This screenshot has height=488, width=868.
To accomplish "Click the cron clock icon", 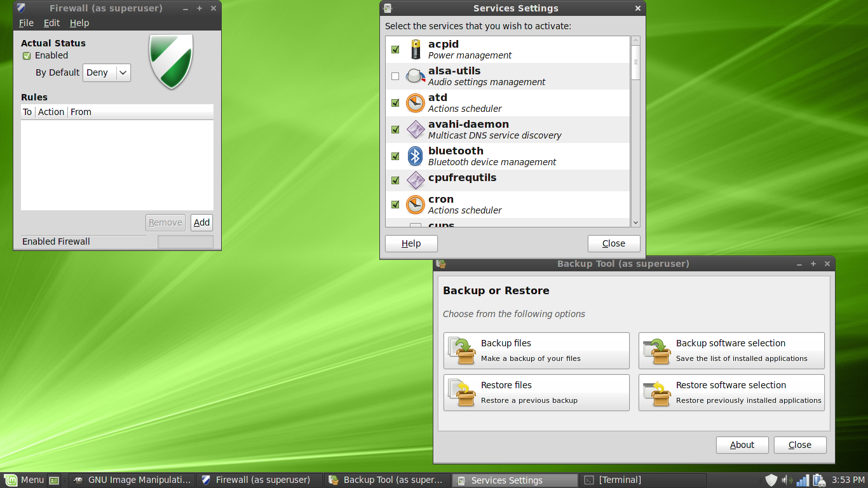I will pyautogui.click(x=416, y=205).
